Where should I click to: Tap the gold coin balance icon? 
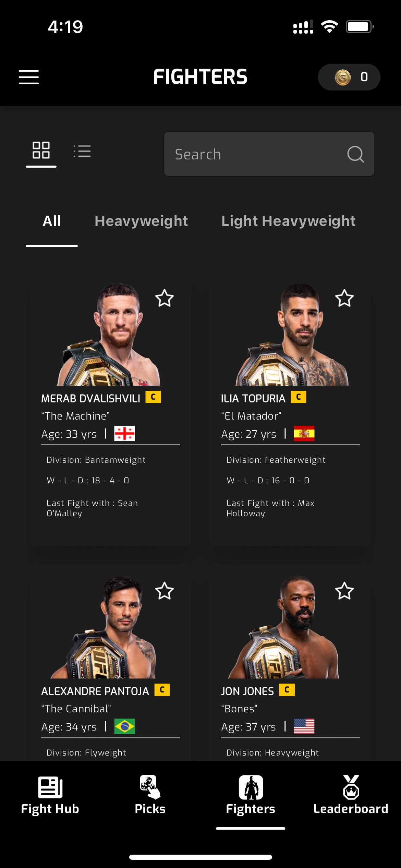343,77
